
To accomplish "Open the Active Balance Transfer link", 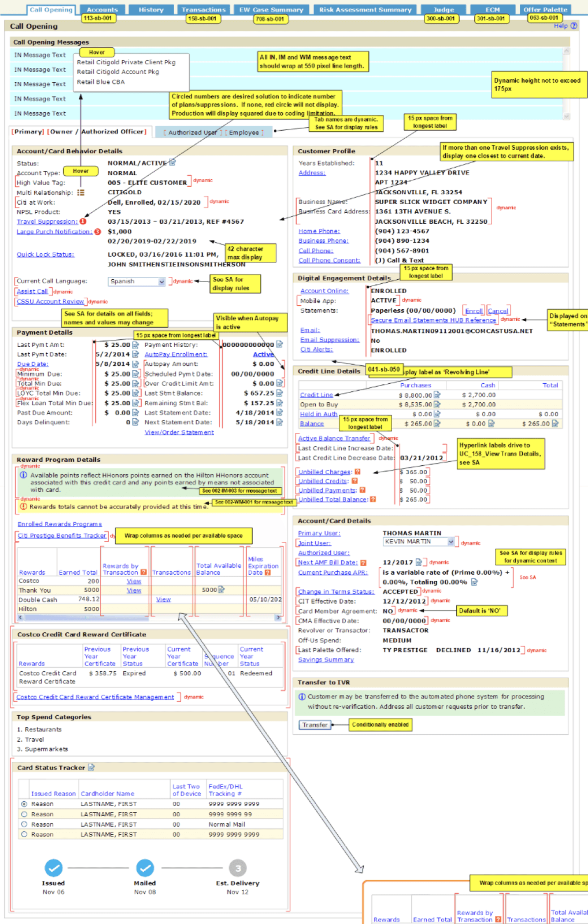I will point(334,438).
